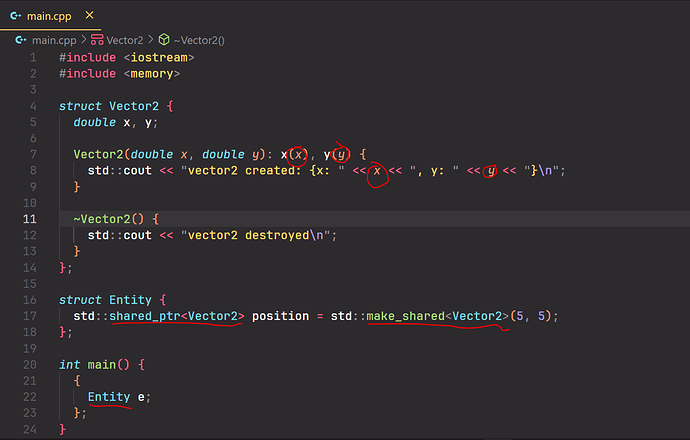Click std::cout on line 12
The image size is (690, 440).
120,235
